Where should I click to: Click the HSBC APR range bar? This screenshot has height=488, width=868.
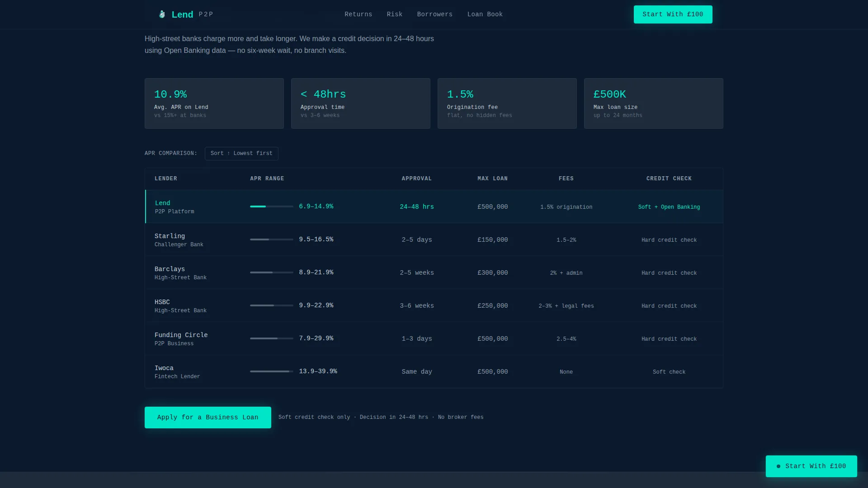272,305
